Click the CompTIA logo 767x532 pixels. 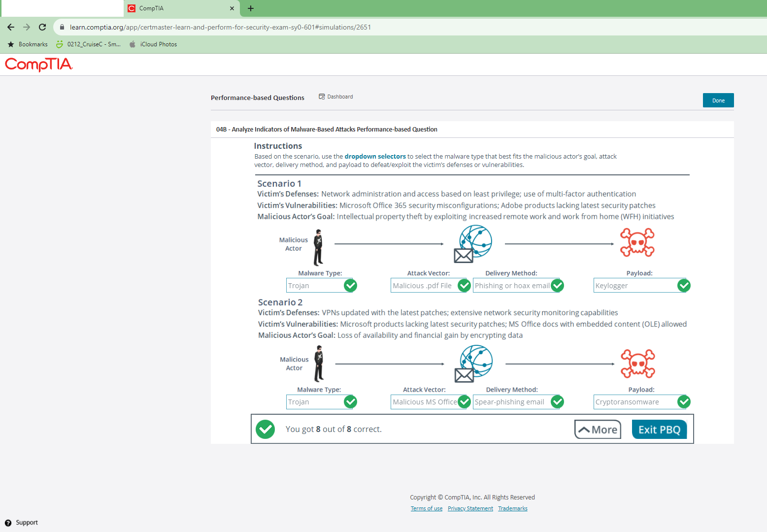click(x=39, y=65)
